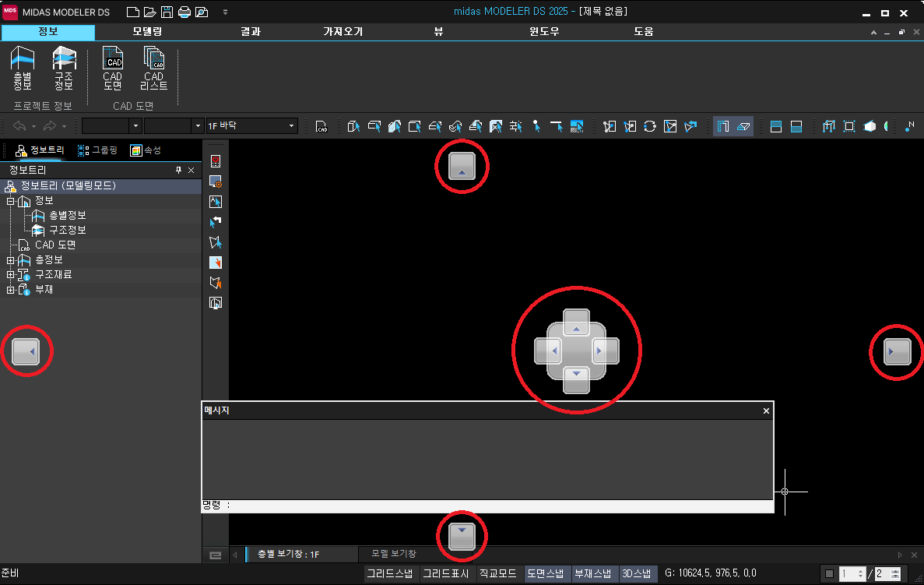The height and width of the screenshot is (585, 924).
Task: Open the undo history dropdown arrow
Action: tap(33, 126)
